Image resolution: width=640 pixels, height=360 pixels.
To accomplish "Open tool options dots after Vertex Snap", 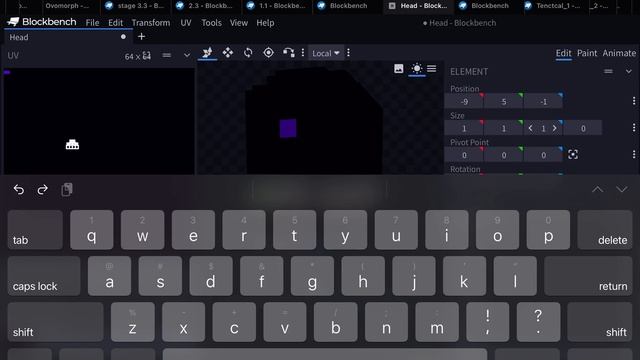I will [303, 53].
